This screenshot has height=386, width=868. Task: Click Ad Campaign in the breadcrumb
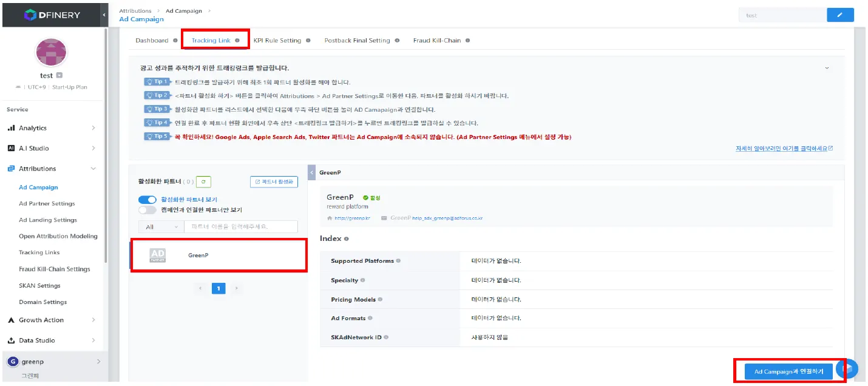tap(184, 11)
